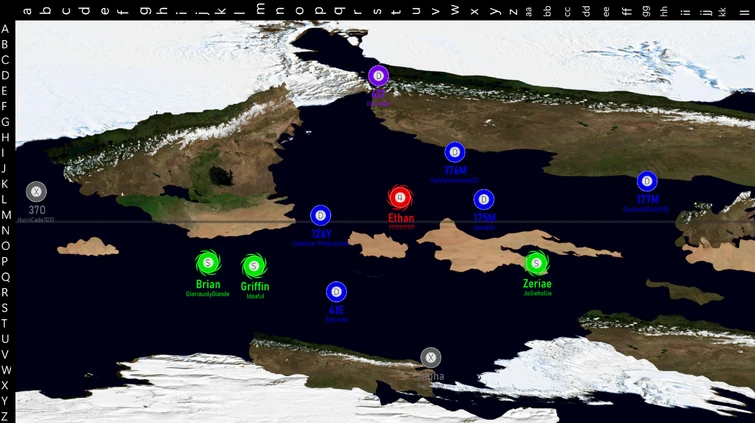Click the question-mark text under Ethan
755x423 pixels.
[x=401, y=227]
